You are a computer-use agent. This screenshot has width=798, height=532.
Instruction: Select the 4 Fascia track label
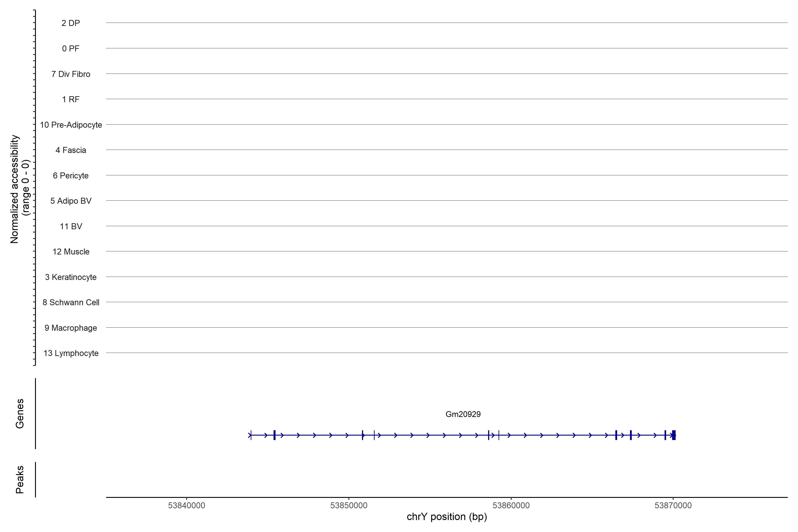(x=70, y=150)
